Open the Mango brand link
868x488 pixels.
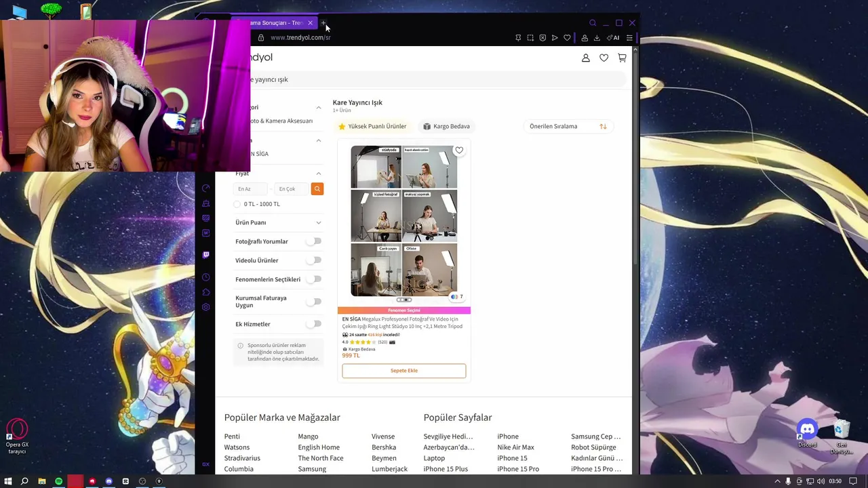pos(308,436)
